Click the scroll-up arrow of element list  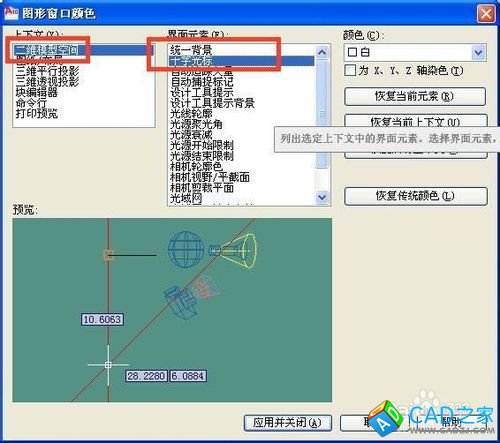point(322,52)
